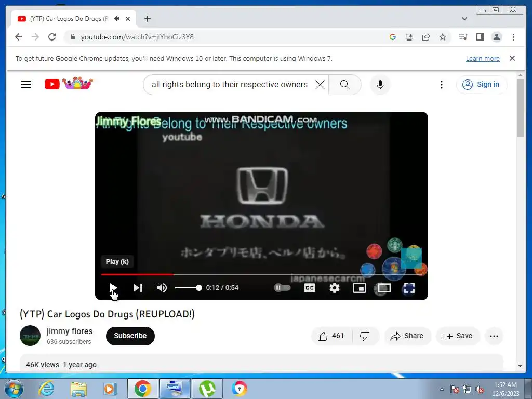Share this video

[x=407, y=336]
